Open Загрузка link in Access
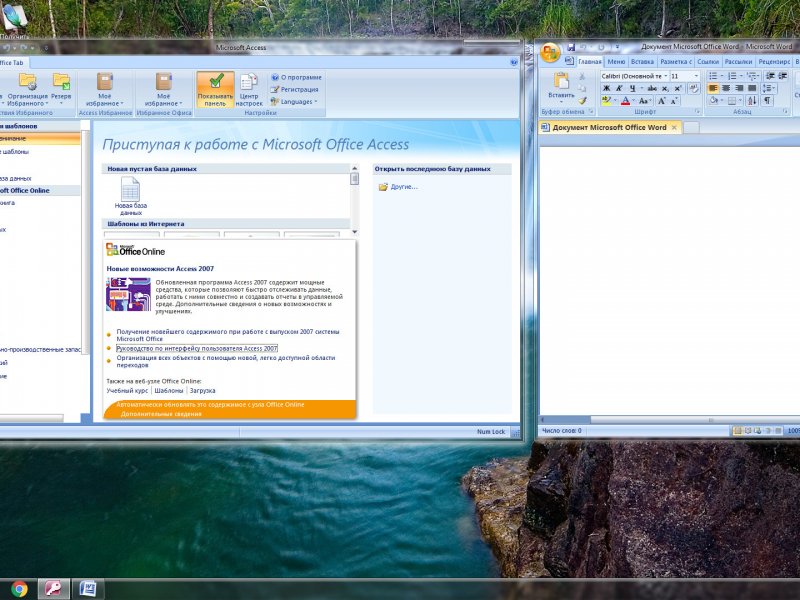This screenshot has height=600, width=800. 203,391
